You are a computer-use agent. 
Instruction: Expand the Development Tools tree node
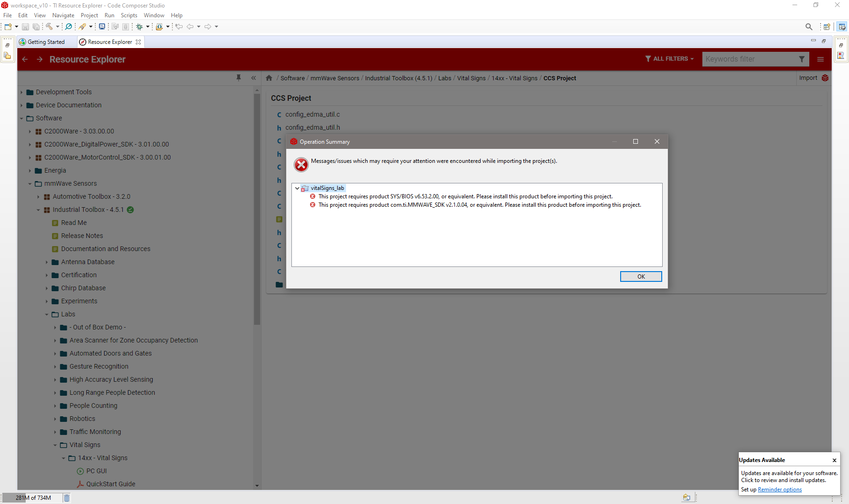(21, 92)
